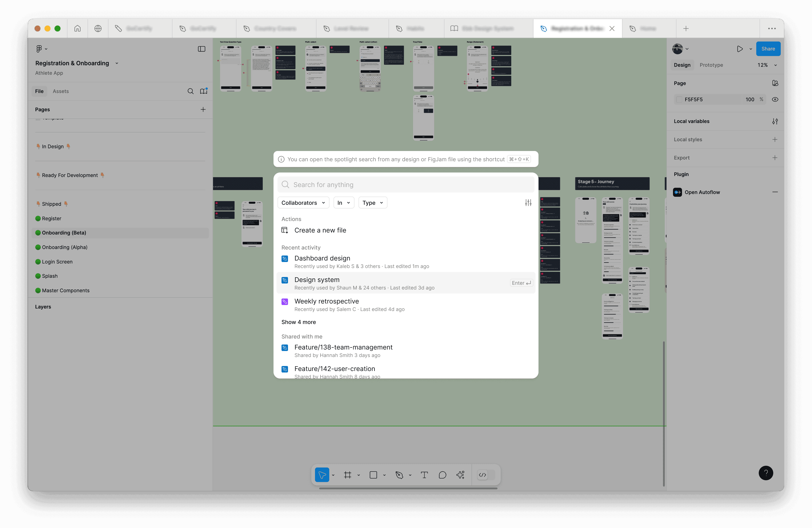Select the Comment tool
The height and width of the screenshot is (528, 812).
[442, 475]
